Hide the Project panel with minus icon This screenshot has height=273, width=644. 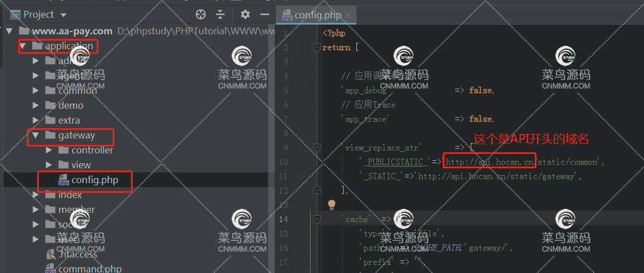(265, 15)
